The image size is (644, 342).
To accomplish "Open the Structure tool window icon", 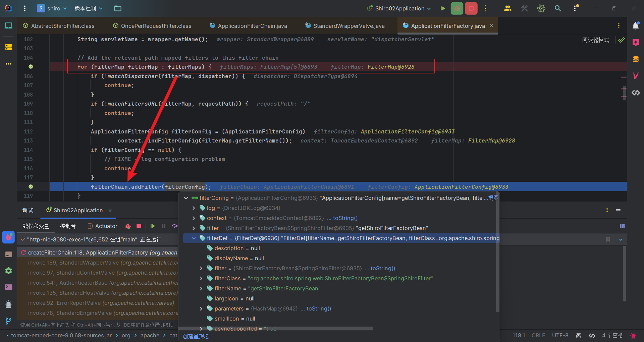I will click(x=8, y=47).
